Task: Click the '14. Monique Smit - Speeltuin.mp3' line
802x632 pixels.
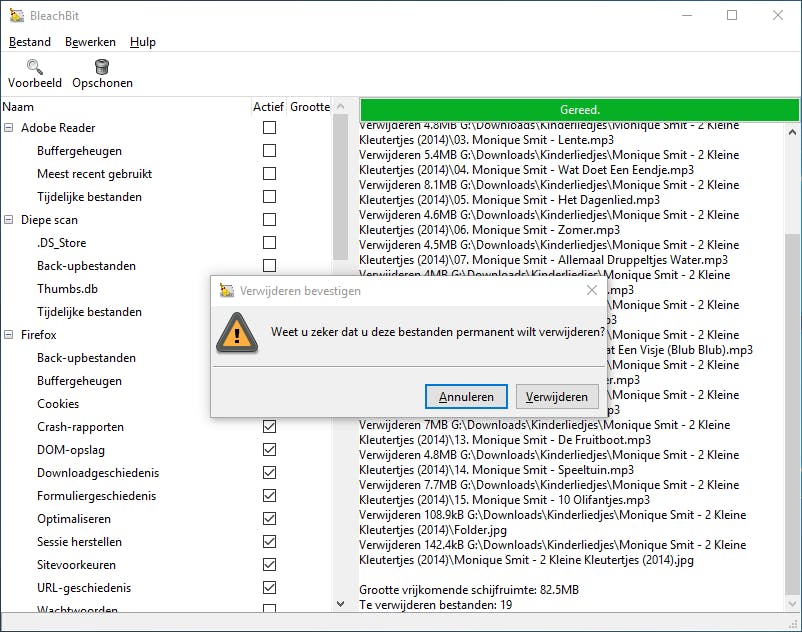Action: 496,470
